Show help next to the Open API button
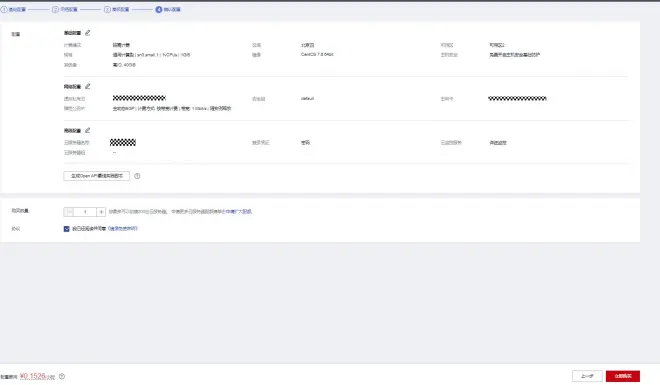The image size is (660, 385). click(x=137, y=176)
